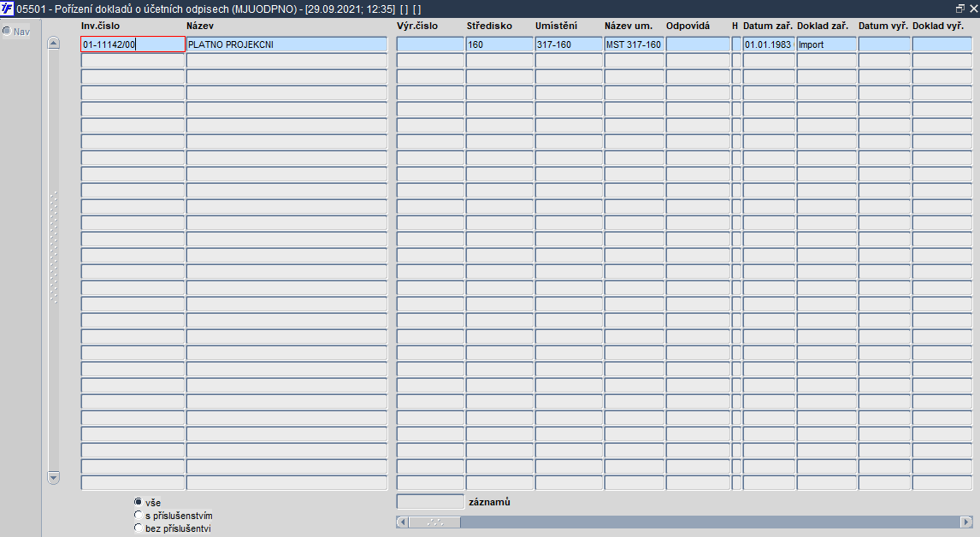
Task: Click the 'Název' column header
Action: (200, 26)
